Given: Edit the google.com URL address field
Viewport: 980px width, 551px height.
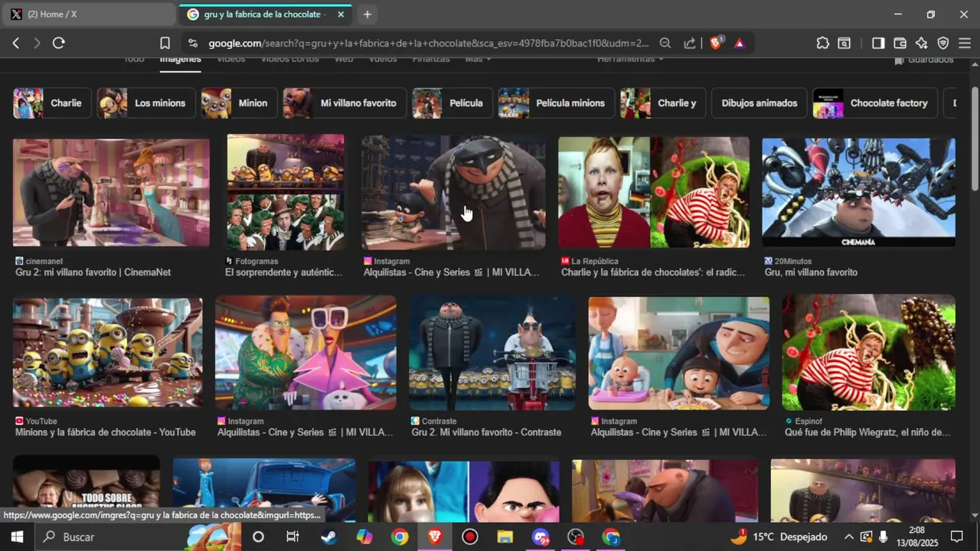Looking at the screenshot, I should click(x=429, y=44).
